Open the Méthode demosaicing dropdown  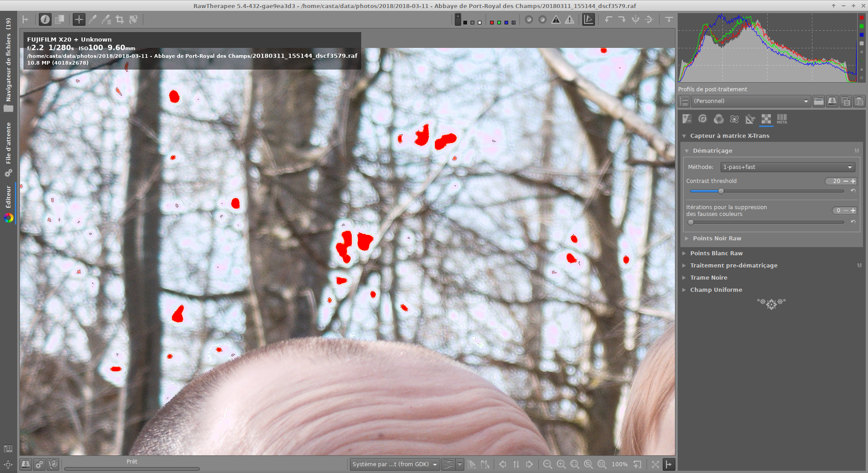787,167
